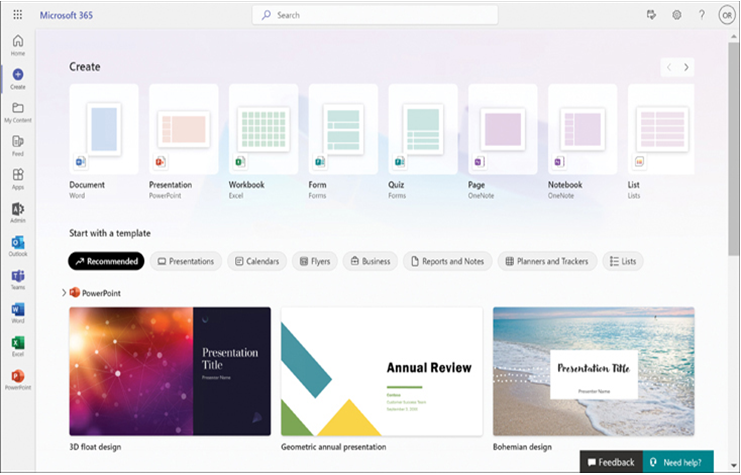This screenshot has height=475, width=741.
Task: Select the Presentations template filter
Action: (x=186, y=261)
